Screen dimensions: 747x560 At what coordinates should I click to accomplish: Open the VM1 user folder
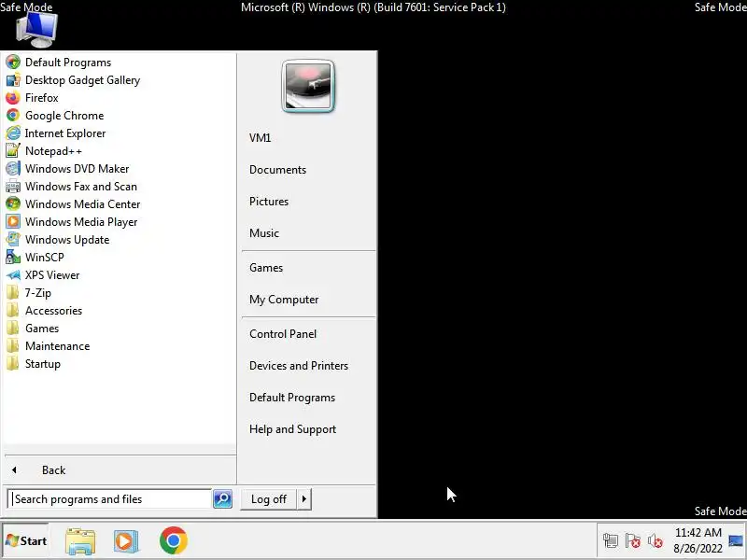tap(261, 138)
